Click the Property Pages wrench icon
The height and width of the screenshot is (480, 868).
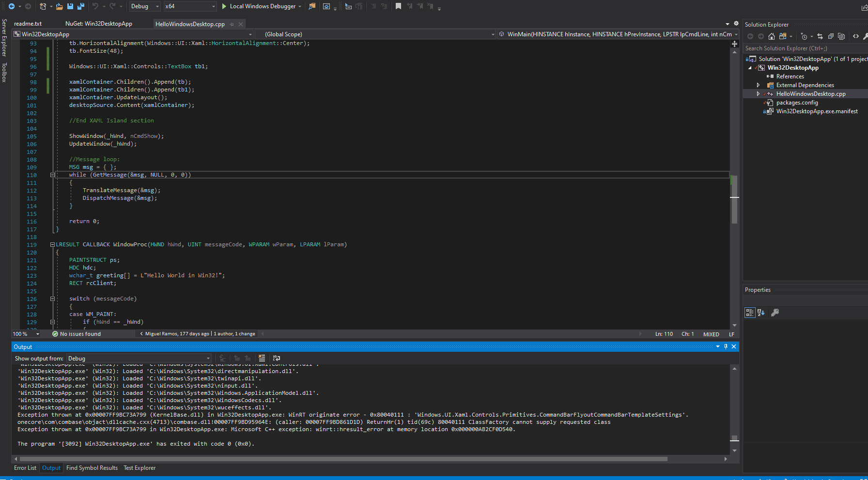(775, 313)
